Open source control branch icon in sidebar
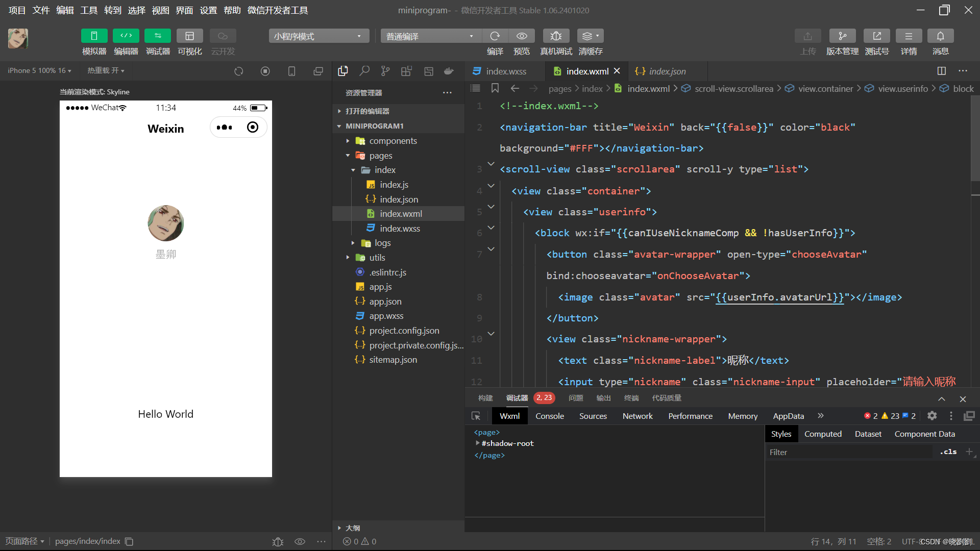Viewport: 980px width, 551px height. click(x=385, y=71)
